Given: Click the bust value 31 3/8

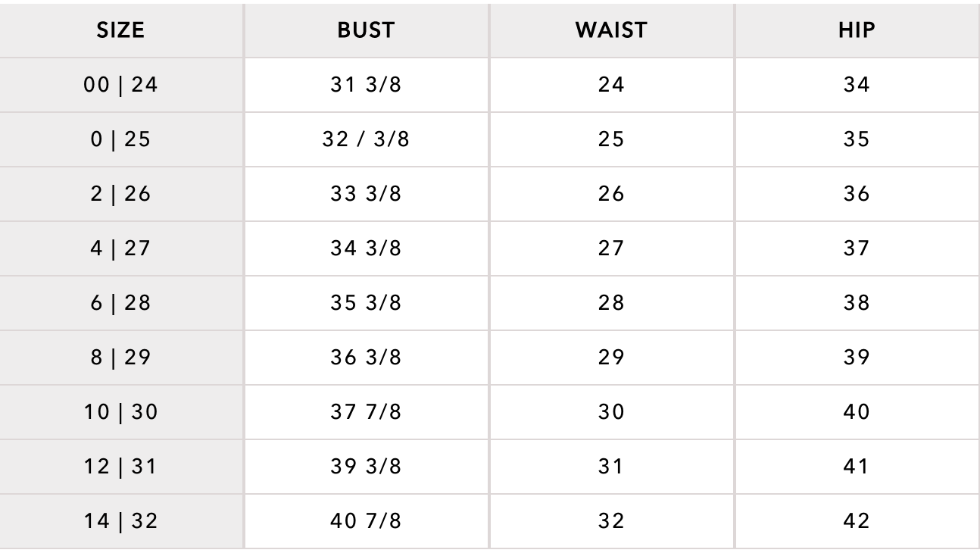Looking at the screenshot, I should [x=366, y=85].
